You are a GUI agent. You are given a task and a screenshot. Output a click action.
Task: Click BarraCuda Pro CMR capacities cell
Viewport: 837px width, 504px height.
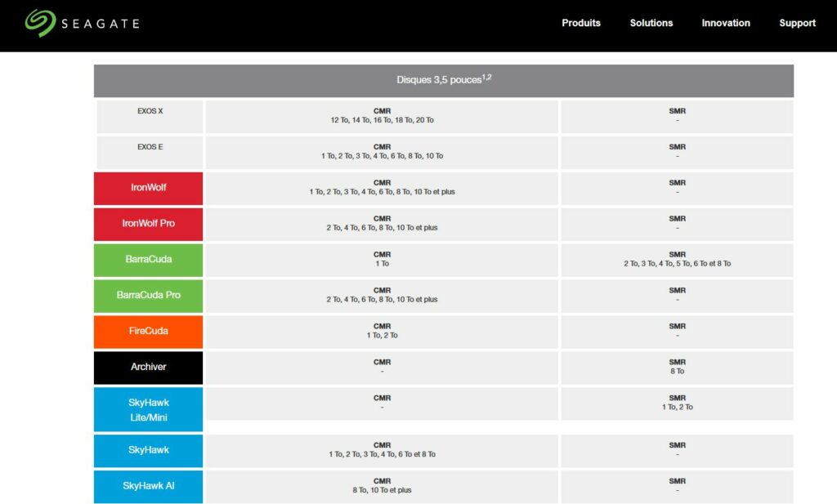tap(383, 296)
